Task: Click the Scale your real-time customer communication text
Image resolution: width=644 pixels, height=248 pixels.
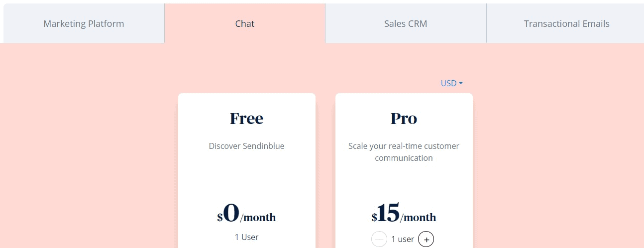Action: [404, 152]
